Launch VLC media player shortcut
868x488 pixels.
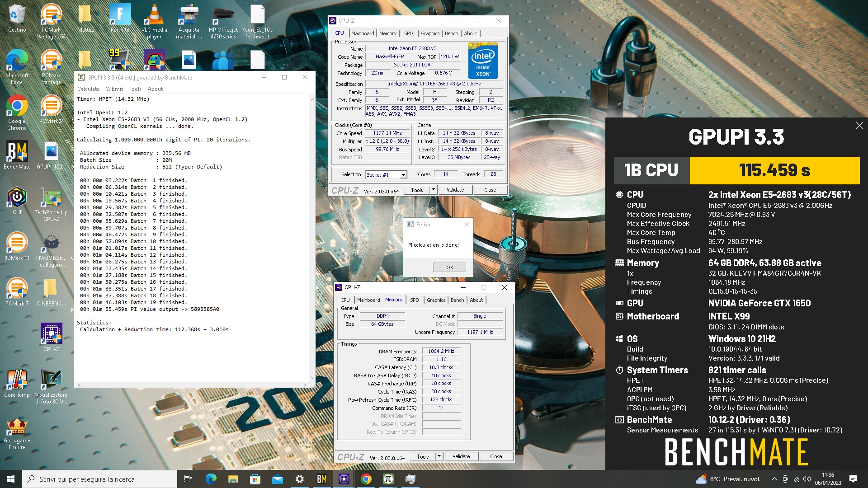tap(154, 21)
